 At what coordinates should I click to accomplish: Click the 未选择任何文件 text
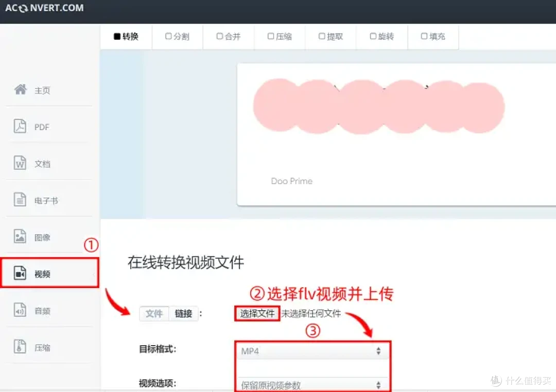coord(311,314)
